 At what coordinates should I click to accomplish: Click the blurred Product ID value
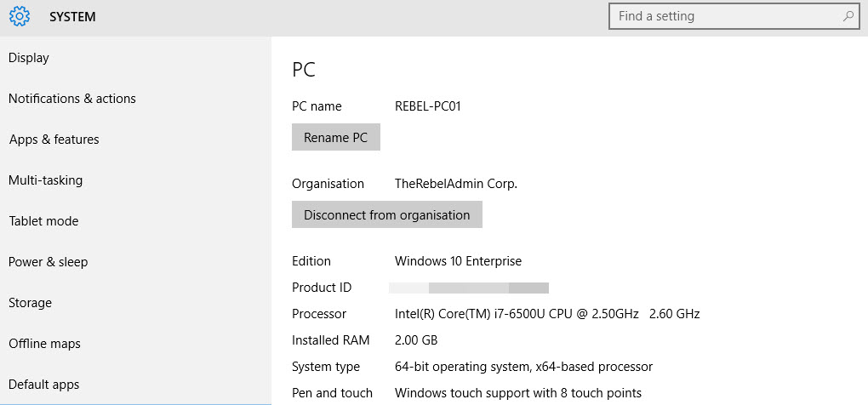click(469, 288)
